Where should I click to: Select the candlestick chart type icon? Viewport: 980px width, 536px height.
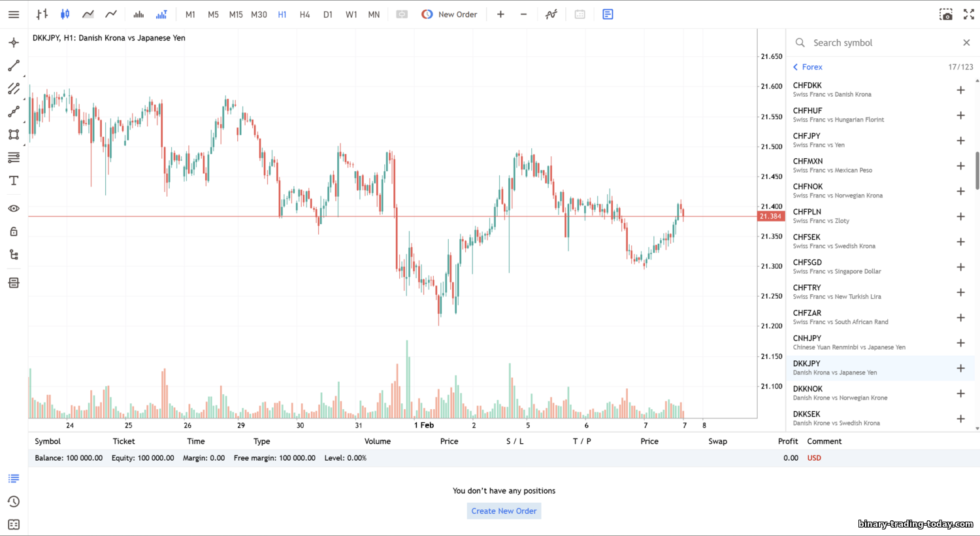pyautogui.click(x=65, y=14)
